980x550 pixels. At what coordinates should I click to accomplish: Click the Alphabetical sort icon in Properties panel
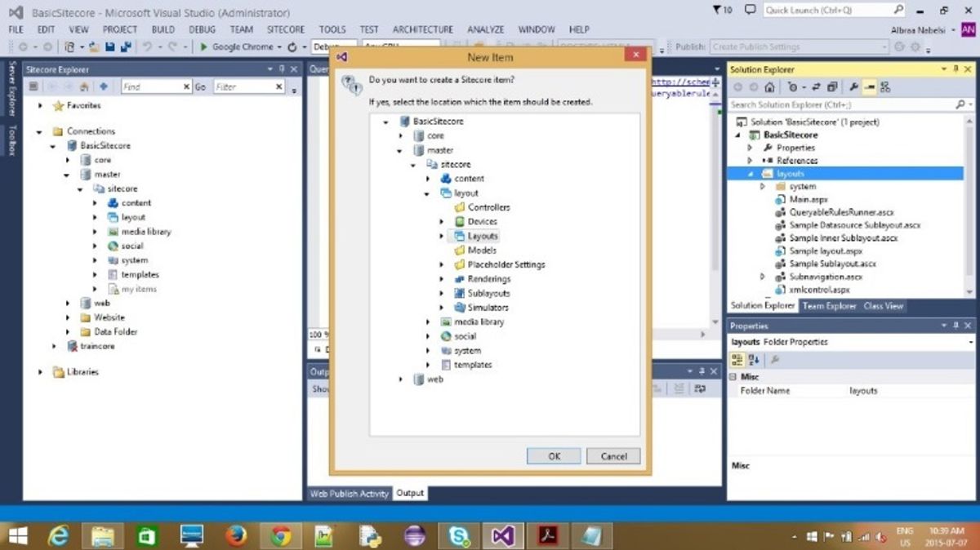(754, 359)
